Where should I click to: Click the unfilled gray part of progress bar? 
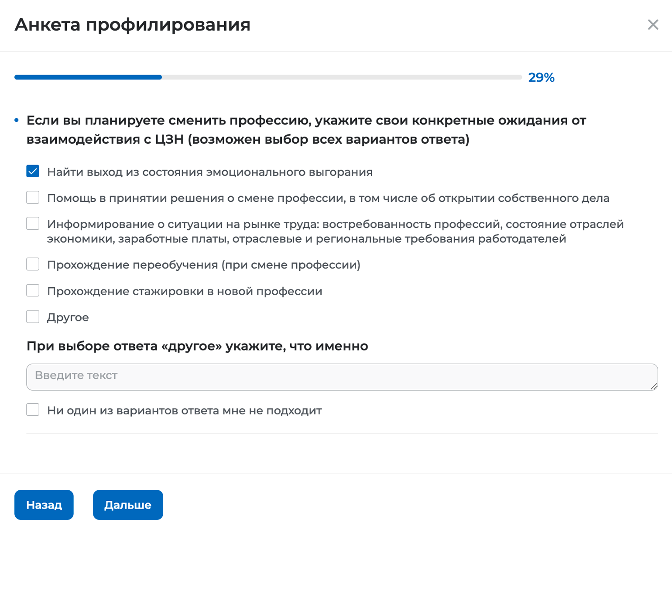(342, 77)
